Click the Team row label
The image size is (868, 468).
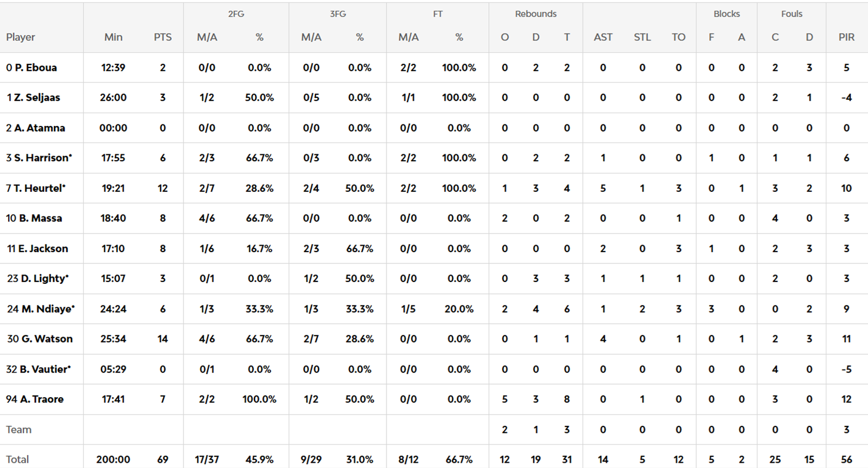pos(19,429)
